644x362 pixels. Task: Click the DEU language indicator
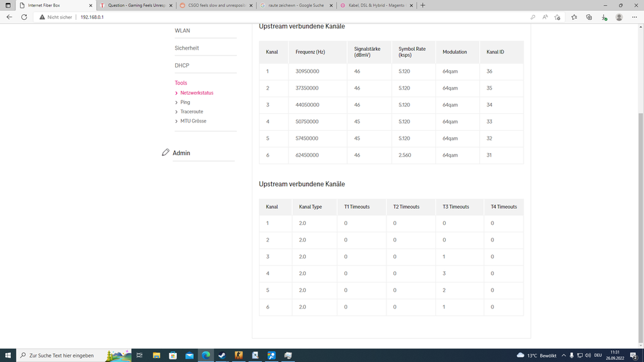pyautogui.click(x=598, y=356)
